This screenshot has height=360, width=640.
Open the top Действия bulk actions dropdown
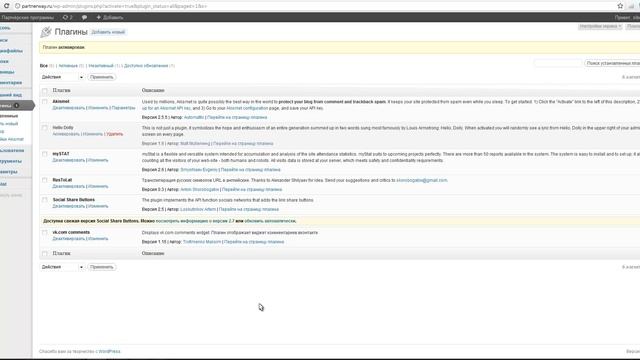(x=62, y=77)
